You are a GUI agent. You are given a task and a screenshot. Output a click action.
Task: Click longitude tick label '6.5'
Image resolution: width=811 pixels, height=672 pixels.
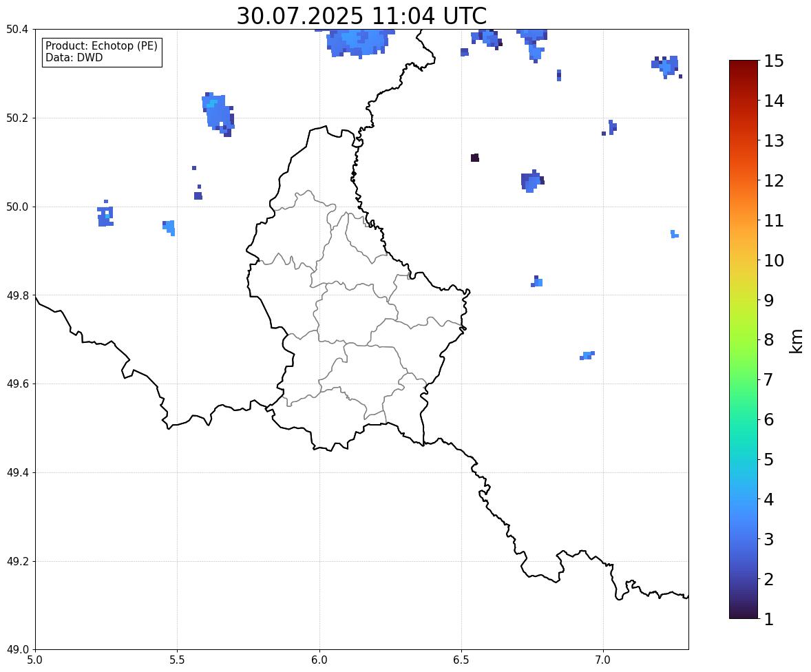[x=461, y=660]
